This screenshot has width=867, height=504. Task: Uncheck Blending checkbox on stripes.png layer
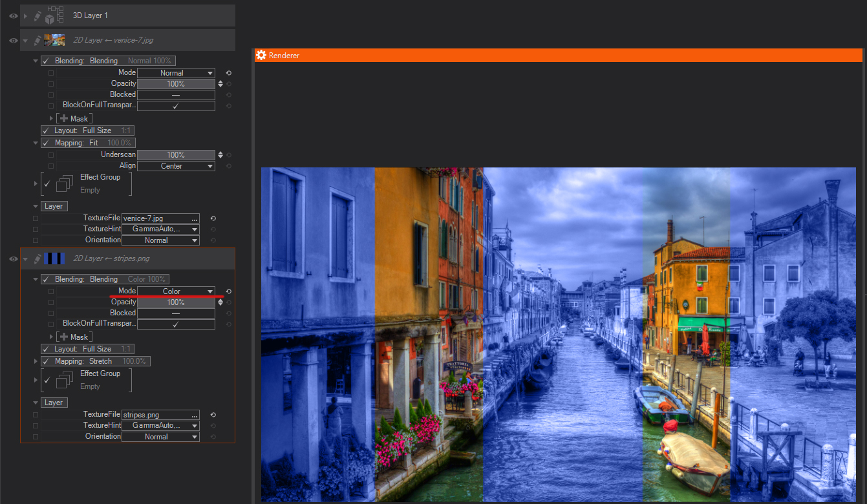click(x=47, y=279)
